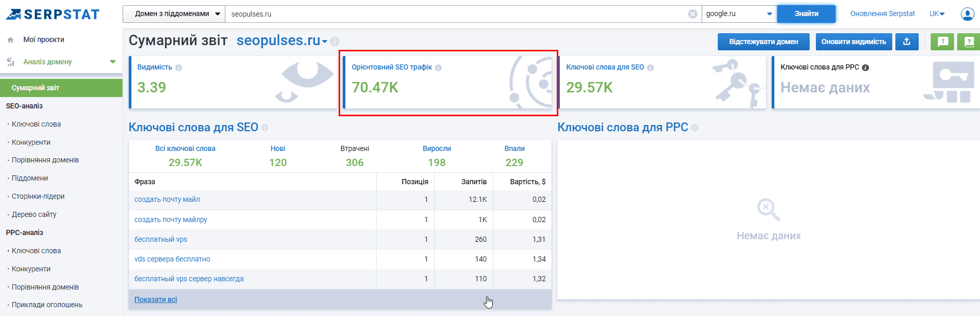
Task: Open PPC-аналіз Ключові слова sidebar item
Action: pos(36,251)
